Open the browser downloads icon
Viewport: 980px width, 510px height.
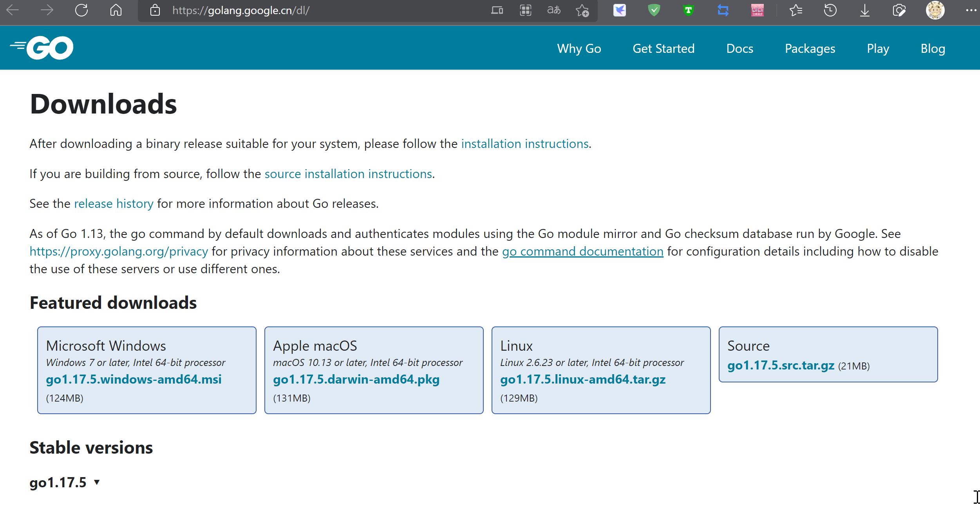(x=864, y=11)
